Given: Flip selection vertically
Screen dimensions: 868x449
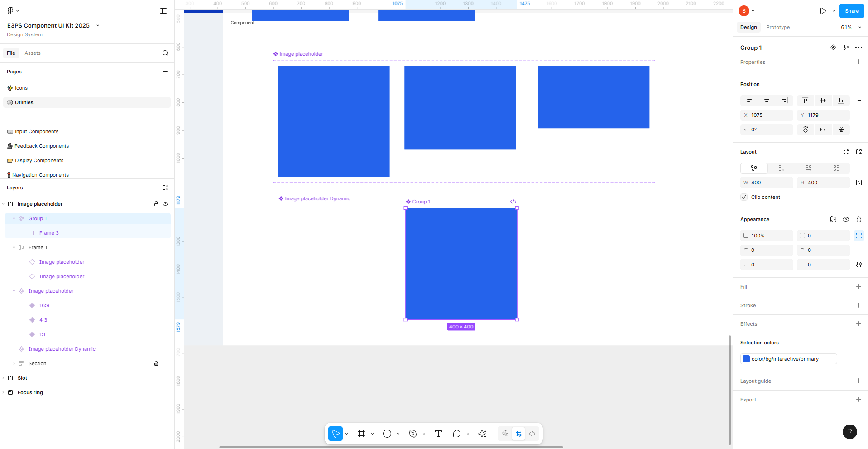Looking at the screenshot, I should coord(841,130).
